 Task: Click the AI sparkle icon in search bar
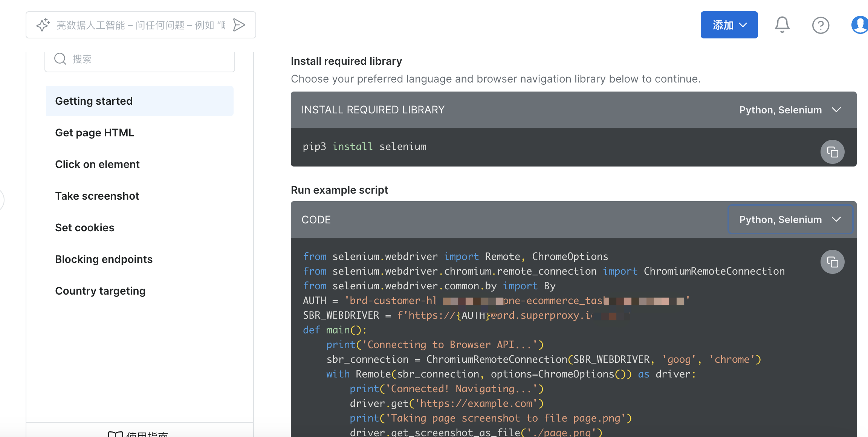coord(43,25)
